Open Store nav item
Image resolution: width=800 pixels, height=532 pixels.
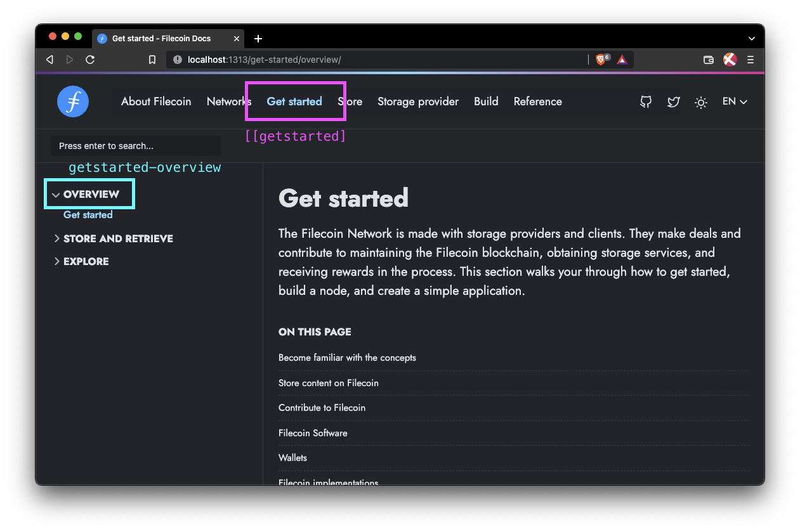coord(350,101)
